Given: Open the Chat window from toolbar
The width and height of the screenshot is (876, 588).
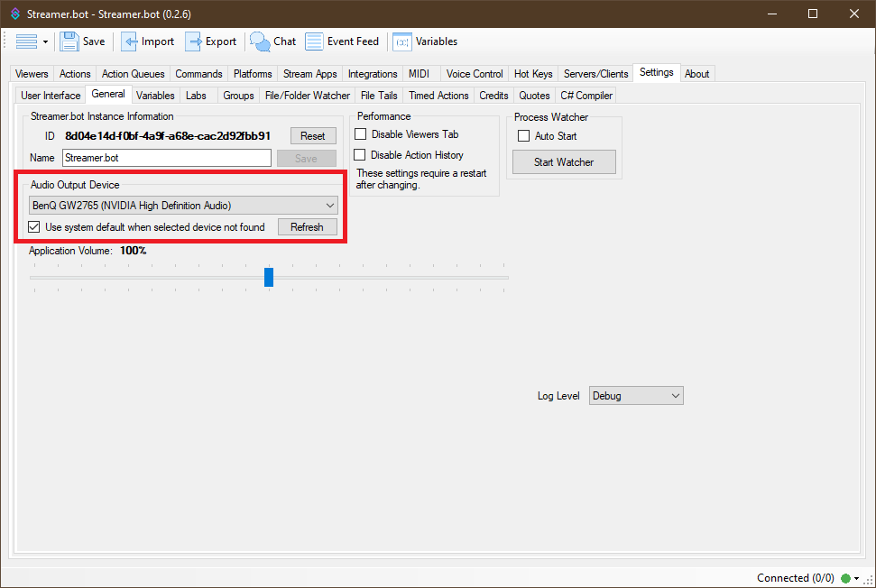Looking at the screenshot, I should [272, 41].
